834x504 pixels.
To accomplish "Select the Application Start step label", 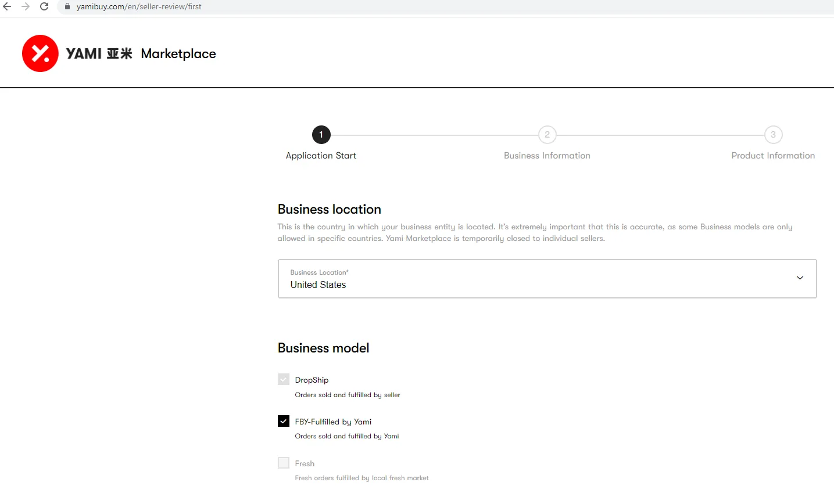I will click(x=321, y=156).
